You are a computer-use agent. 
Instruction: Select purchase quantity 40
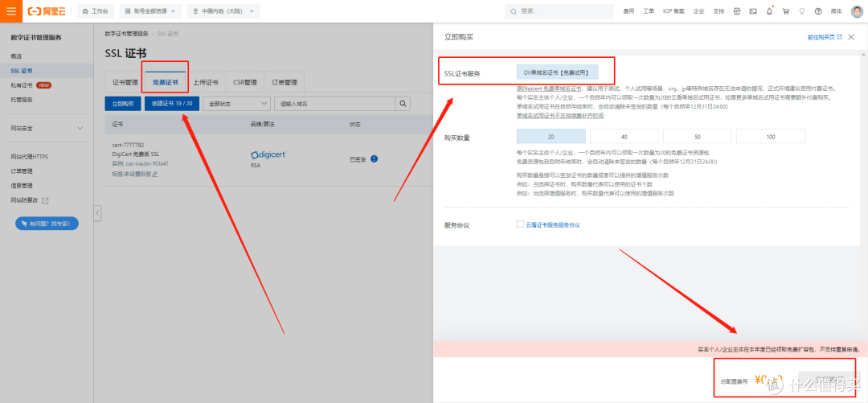(x=624, y=137)
